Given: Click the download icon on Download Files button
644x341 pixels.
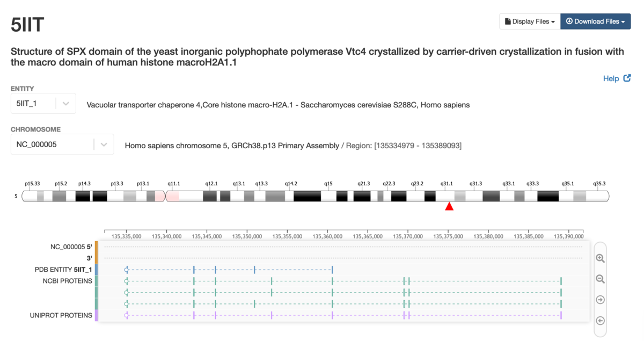Looking at the screenshot, I should click(x=569, y=21).
